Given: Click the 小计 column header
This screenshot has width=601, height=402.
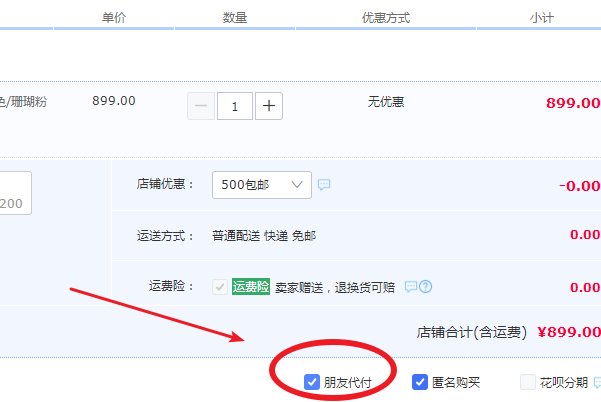Looking at the screenshot, I should tap(542, 18).
